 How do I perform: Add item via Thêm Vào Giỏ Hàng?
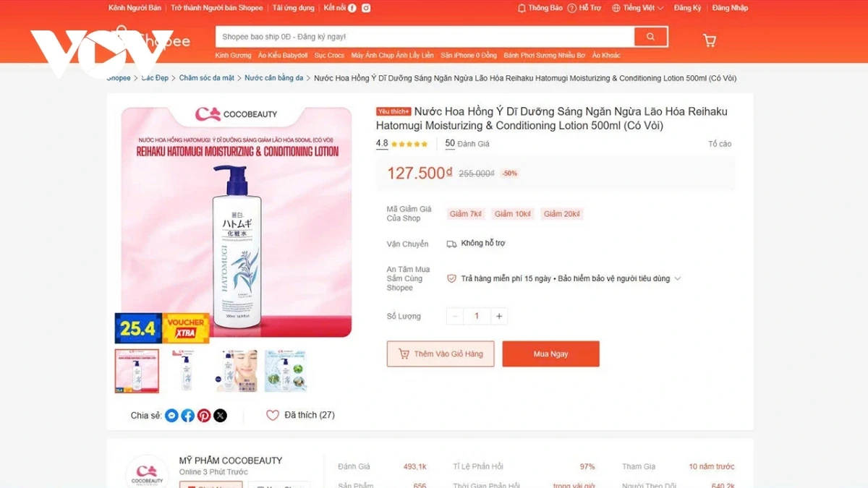click(441, 354)
